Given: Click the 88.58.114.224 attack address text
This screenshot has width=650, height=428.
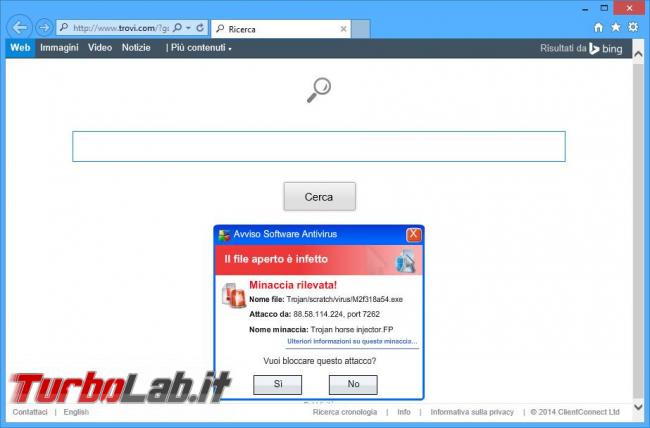Looking at the screenshot, I should click(x=318, y=314).
